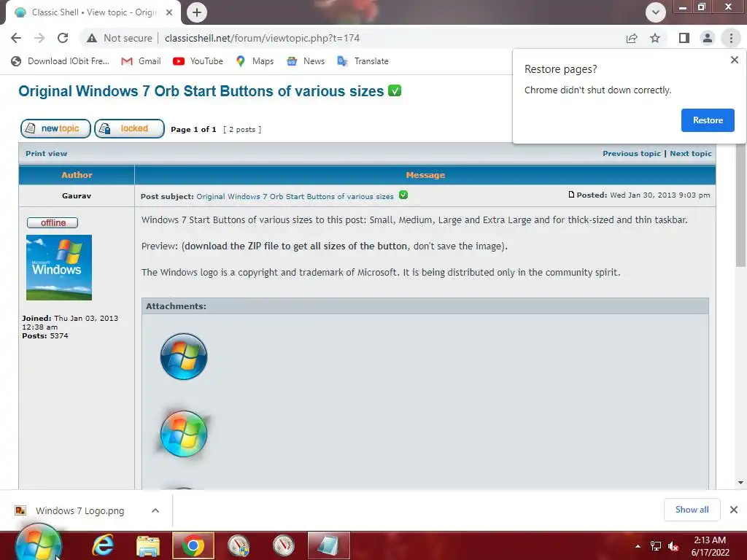Show hidden system tray icons

click(x=638, y=546)
